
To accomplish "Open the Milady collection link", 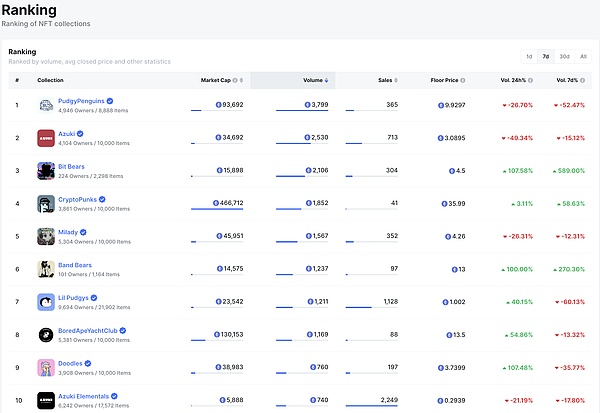I will pos(68,232).
